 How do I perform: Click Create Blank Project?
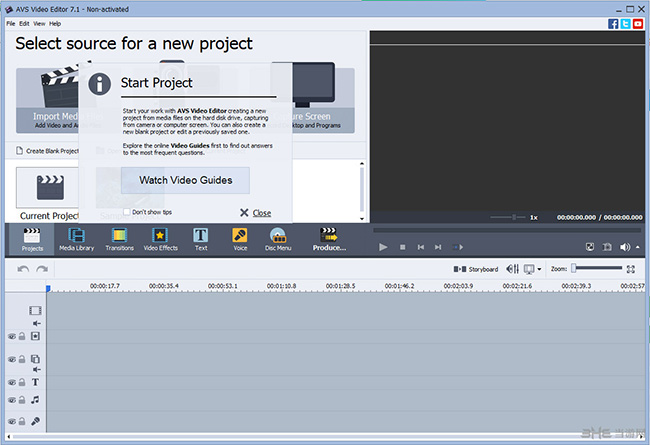pyautogui.click(x=47, y=151)
